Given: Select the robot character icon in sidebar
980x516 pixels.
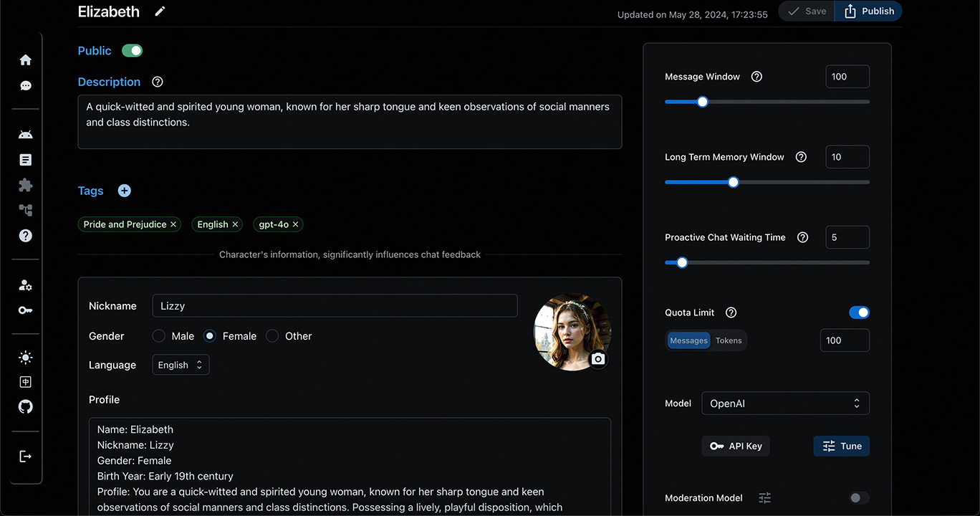Looking at the screenshot, I should pos(25,134).
